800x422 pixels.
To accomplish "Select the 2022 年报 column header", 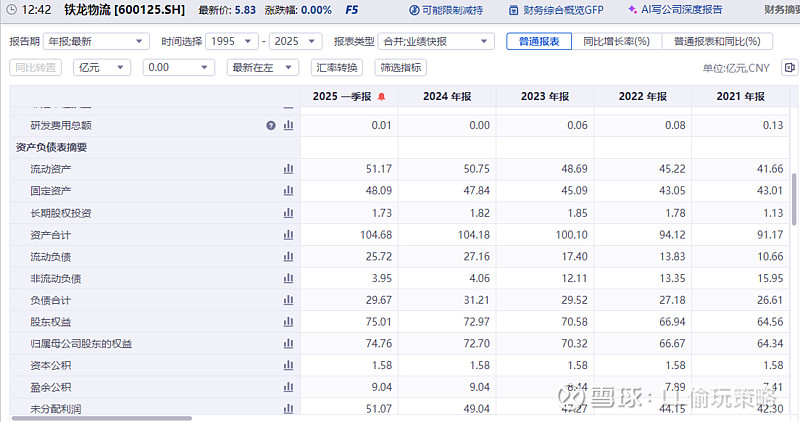I will [643, 96].
